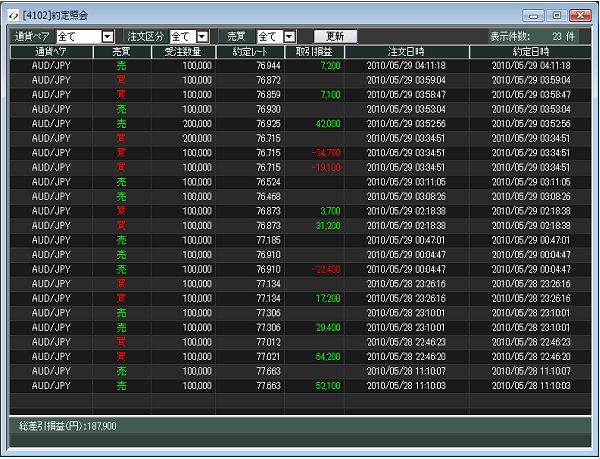
Task: Expand the 注文区分 filter dropdown
Action: 202,36
